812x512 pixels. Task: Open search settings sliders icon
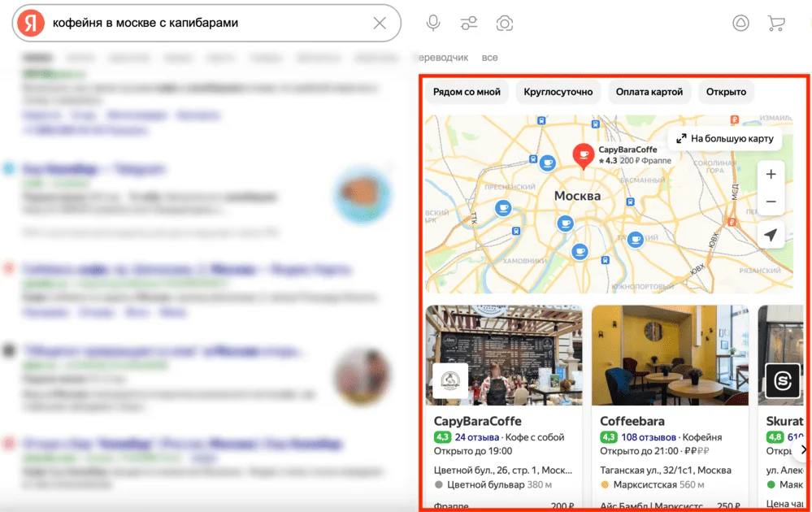pos(469,24)
